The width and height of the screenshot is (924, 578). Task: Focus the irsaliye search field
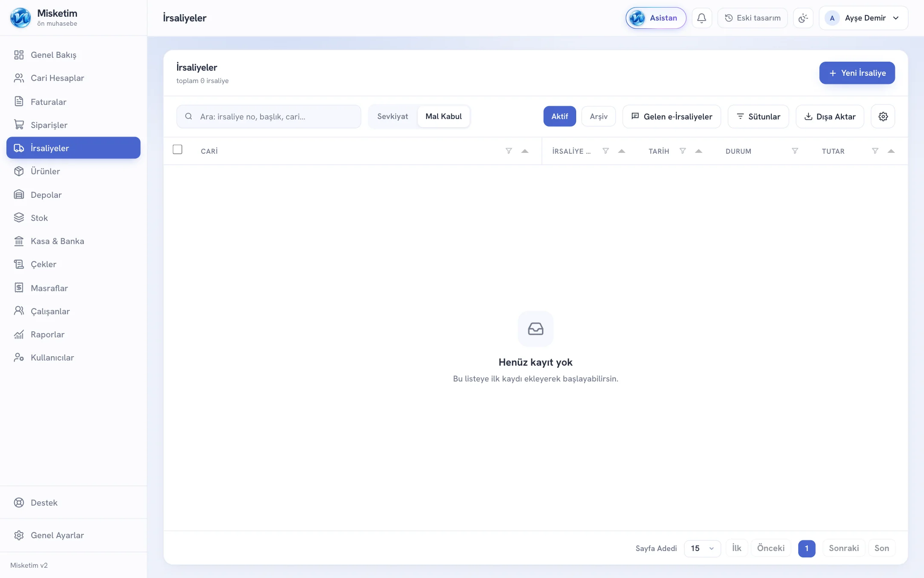(x=269, y=116)
